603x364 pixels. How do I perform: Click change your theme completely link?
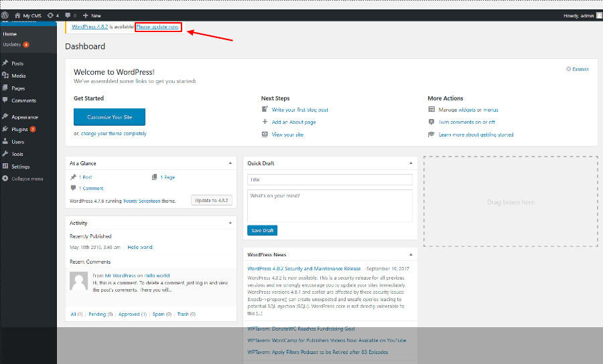(114, 134)
